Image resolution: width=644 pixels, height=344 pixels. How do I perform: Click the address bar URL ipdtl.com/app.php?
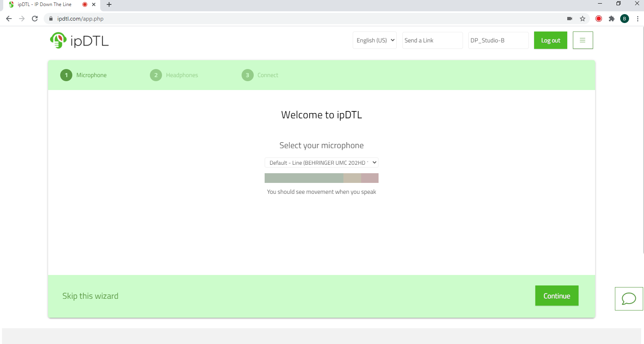pos(80,19)
